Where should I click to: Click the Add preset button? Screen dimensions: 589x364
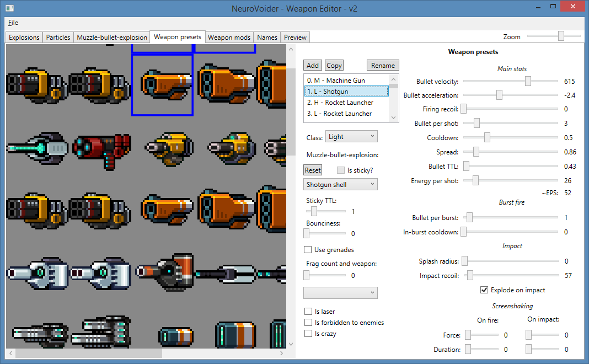point(313,66)
